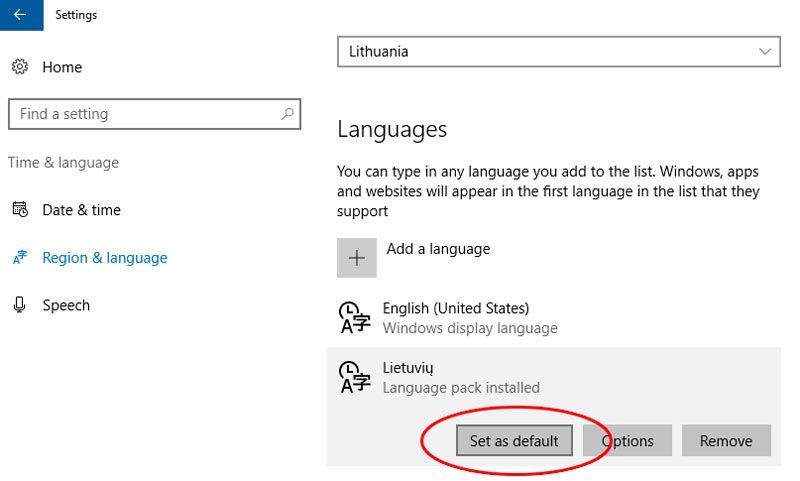Open Speech settings page
Viewport: 800px width, 481px height.
(66, 305)
